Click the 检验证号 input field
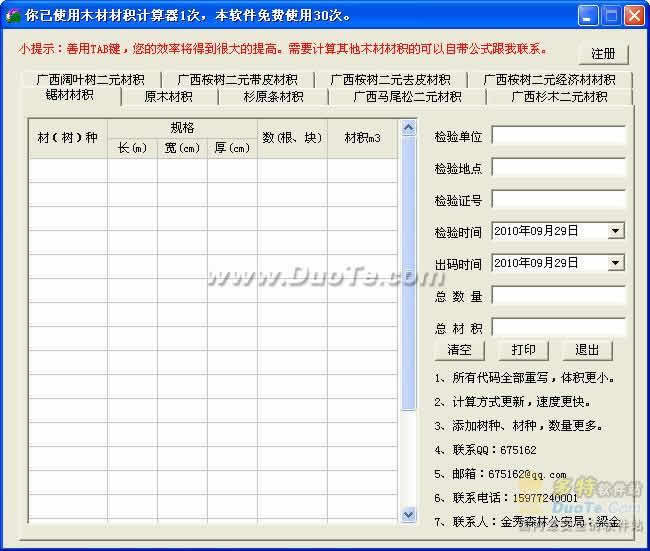Image resolution: width=650 pixels, height=551 pixels. [558, 199]
